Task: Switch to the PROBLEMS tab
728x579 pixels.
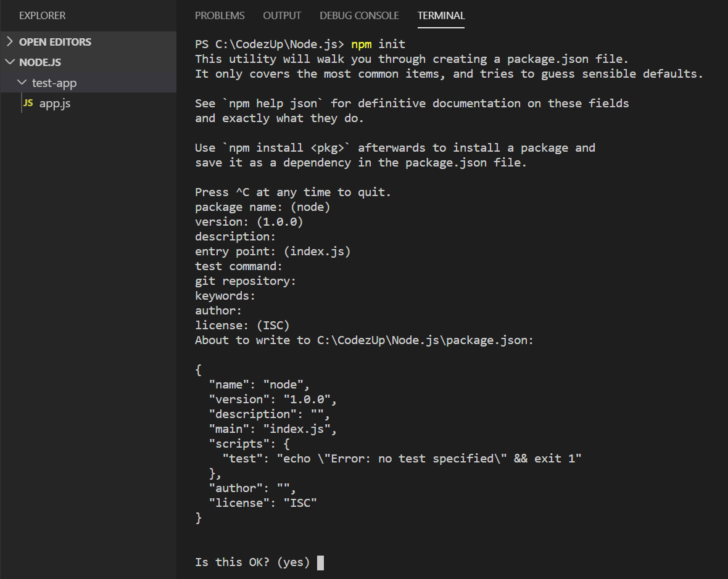Action: pyautogui.click(x=220, y=15)
